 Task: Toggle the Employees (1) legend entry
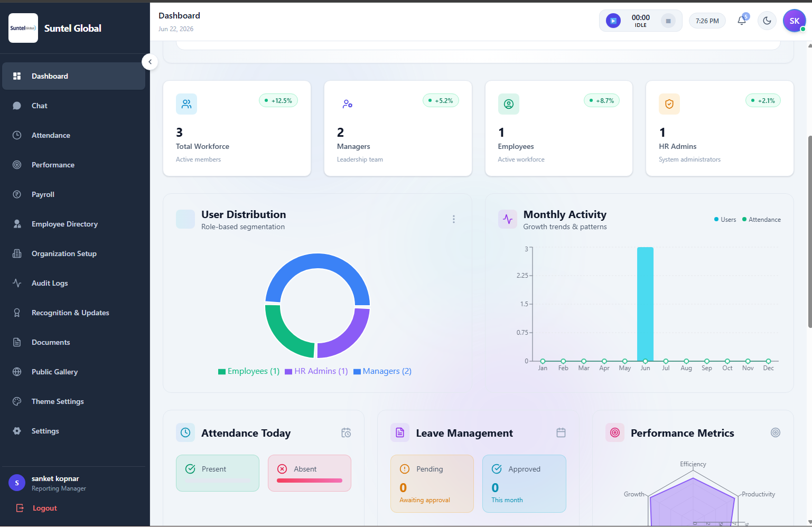click(x=249, y=371)
